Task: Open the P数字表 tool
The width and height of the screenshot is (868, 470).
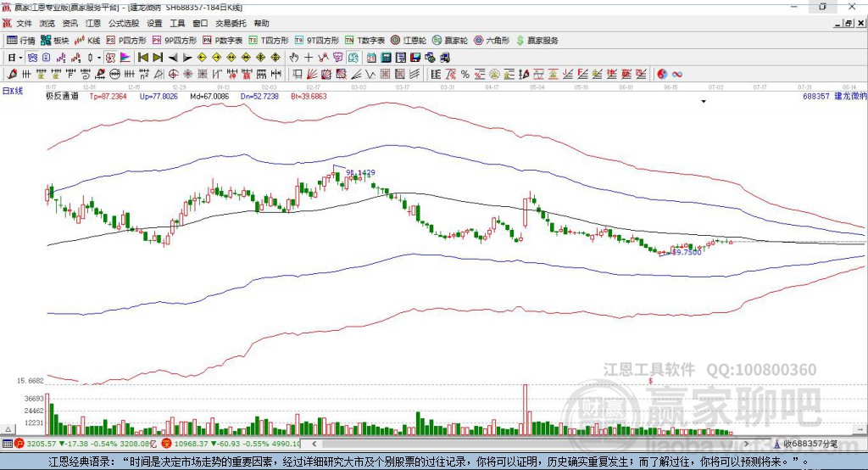Action: coord(223,41)
